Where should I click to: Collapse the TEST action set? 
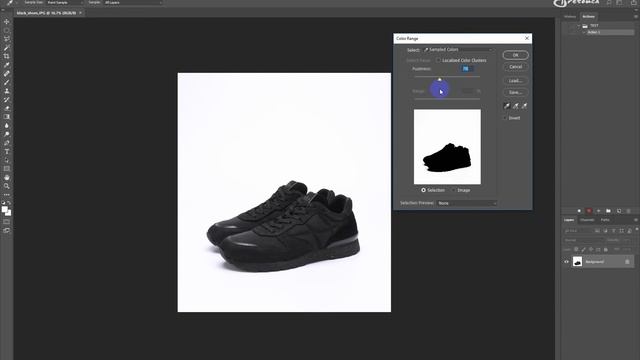tap(578, 26)
